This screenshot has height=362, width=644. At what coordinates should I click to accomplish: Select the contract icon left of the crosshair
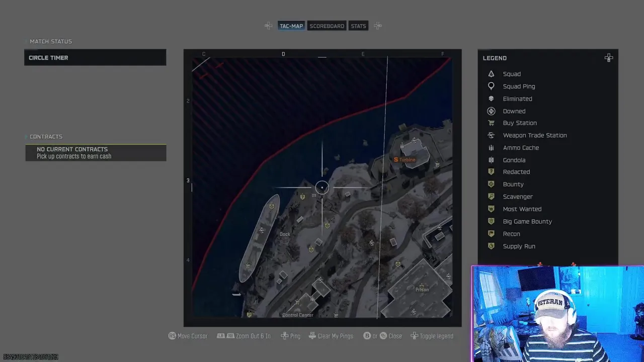tap(302, 197)
